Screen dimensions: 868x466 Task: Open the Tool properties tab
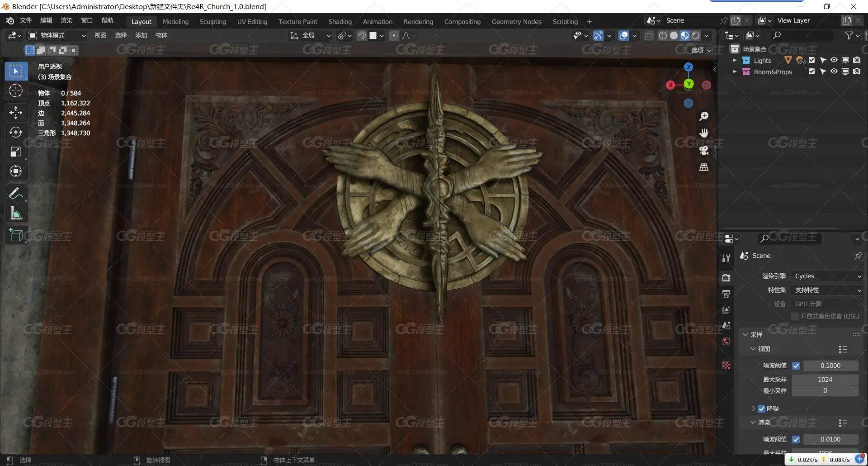pyautogui.click(x=726, y=258)
